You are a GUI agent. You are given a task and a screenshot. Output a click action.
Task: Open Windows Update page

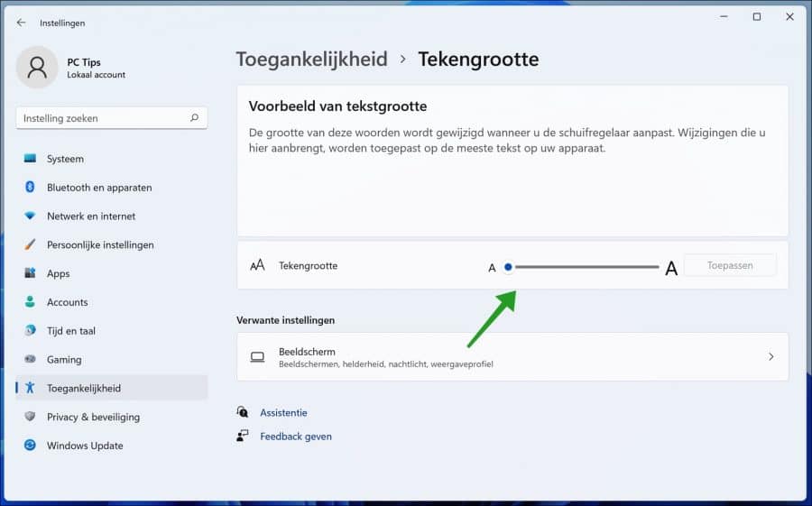[111, 445]
